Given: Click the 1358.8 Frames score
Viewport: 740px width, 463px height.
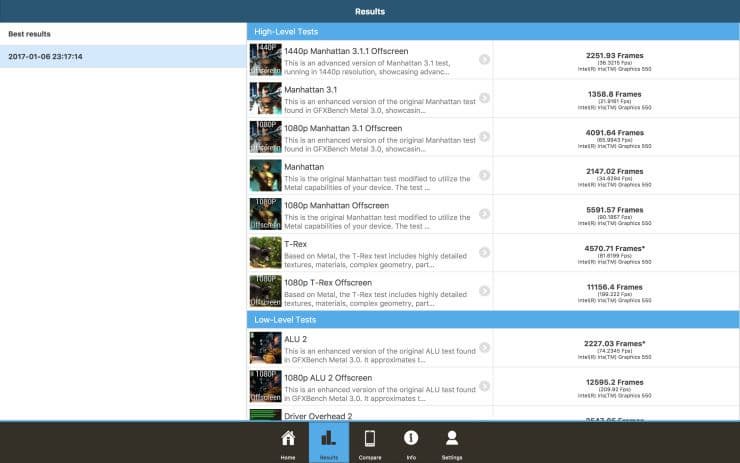Looking at the screenshot, I should pos(614,94).
